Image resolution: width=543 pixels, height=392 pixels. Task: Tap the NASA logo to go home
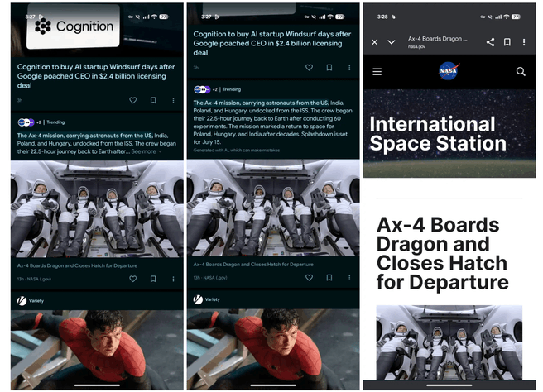tap(449, 71)
